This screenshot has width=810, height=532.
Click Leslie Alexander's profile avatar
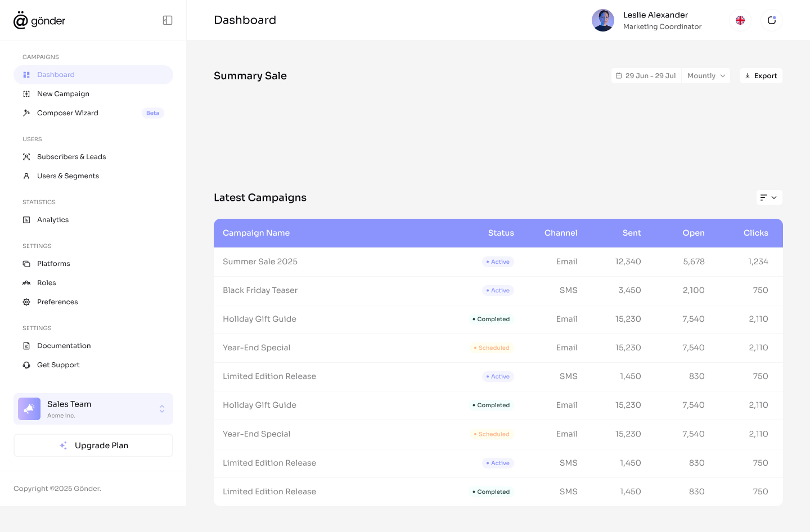(603, 20)
